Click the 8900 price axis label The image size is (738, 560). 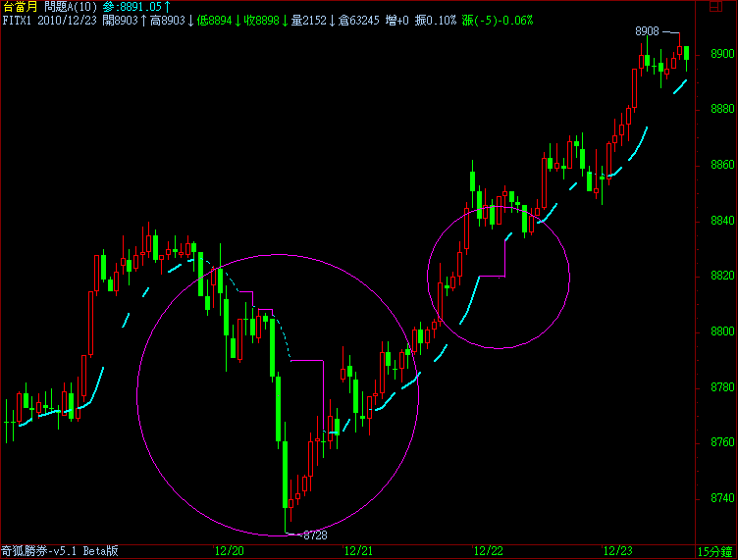click(x=722, y=54)
